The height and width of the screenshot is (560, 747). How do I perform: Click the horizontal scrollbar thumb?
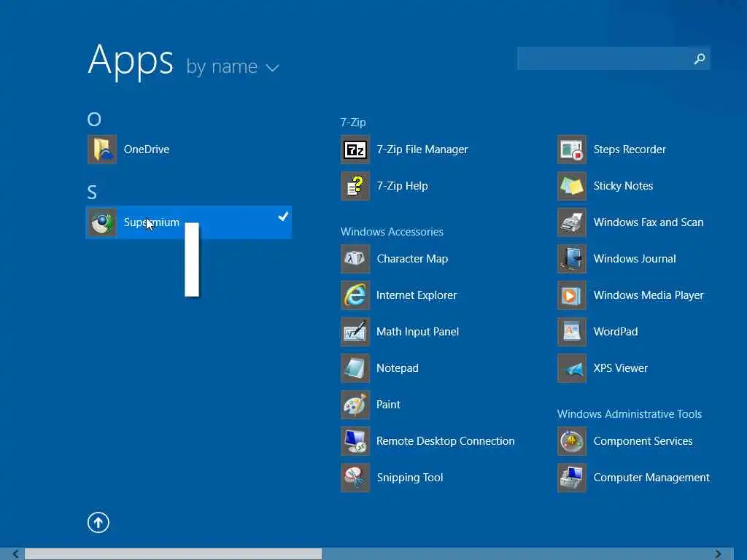[x=173, y=554]
